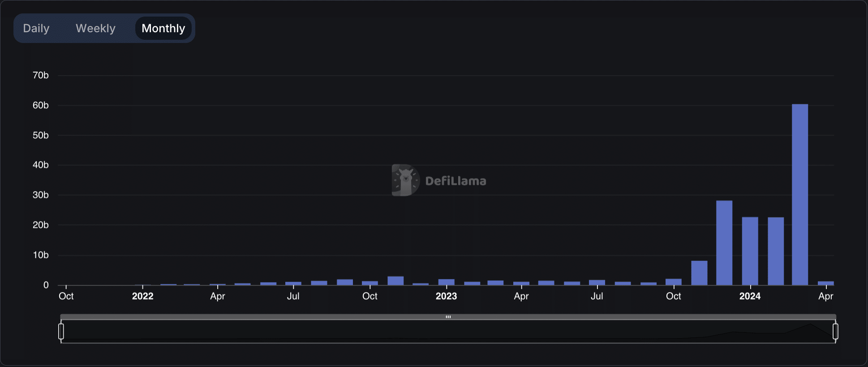Click the small final bar above Apr 2024

(x=825, y=283)
